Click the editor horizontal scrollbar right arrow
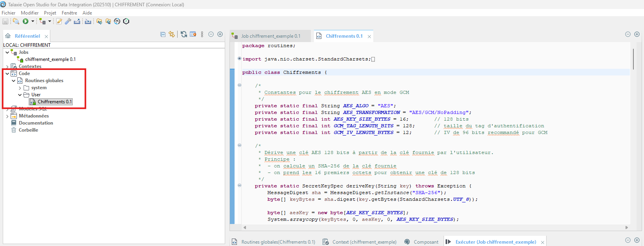Screen dimensions: 644x246 626,228
